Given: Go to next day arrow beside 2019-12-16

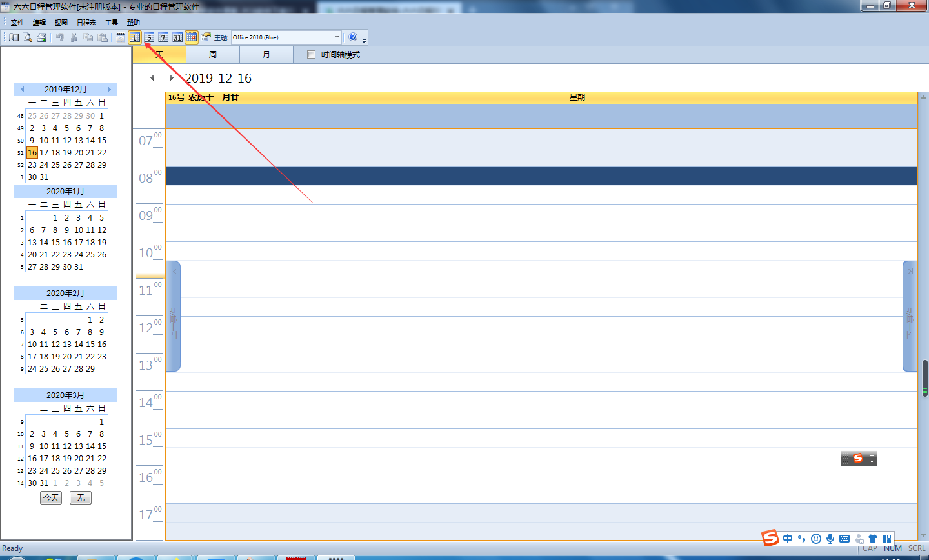Looking at the screenshot, I should 171,78.
